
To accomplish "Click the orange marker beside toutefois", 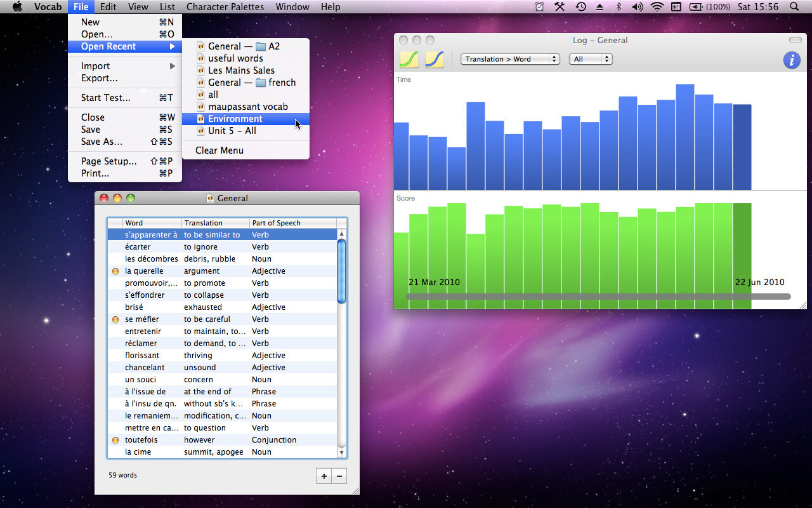I will click(115, 440).
